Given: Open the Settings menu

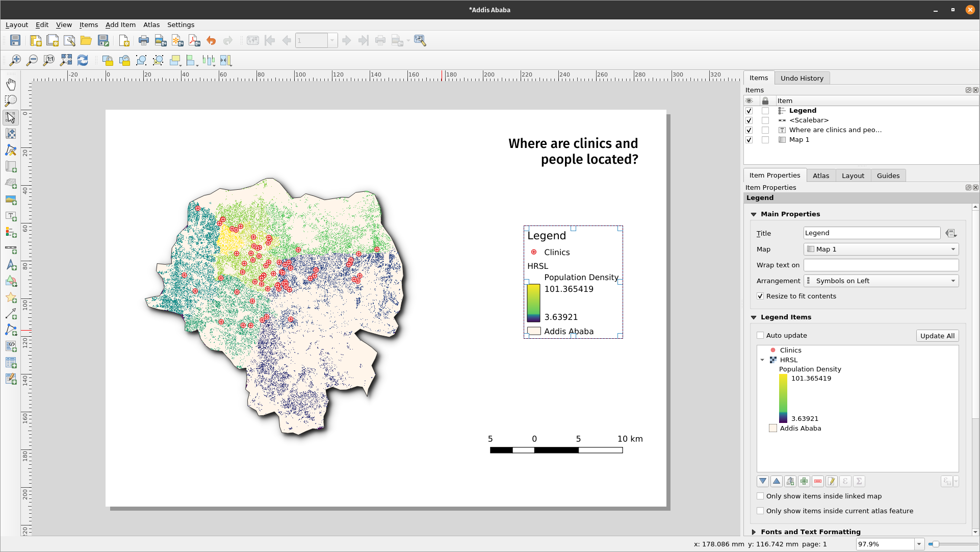Looking at the screenshot, I should (x=180, y=24).
